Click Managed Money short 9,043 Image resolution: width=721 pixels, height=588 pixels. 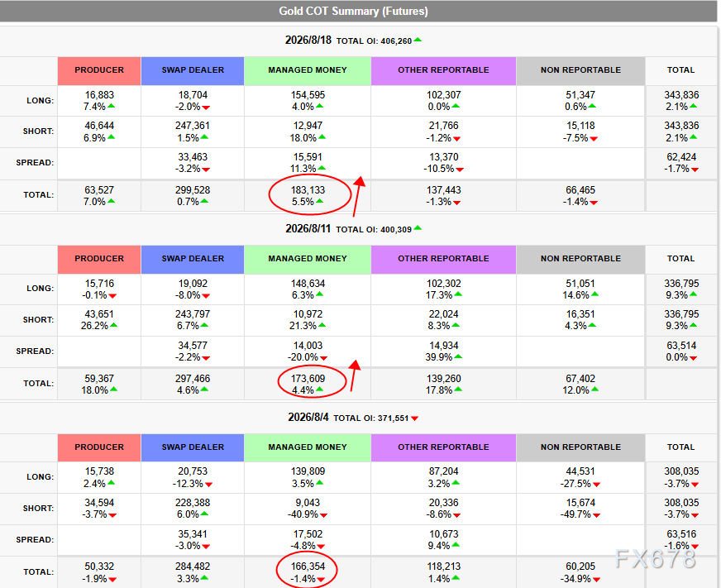coord(308,503)
